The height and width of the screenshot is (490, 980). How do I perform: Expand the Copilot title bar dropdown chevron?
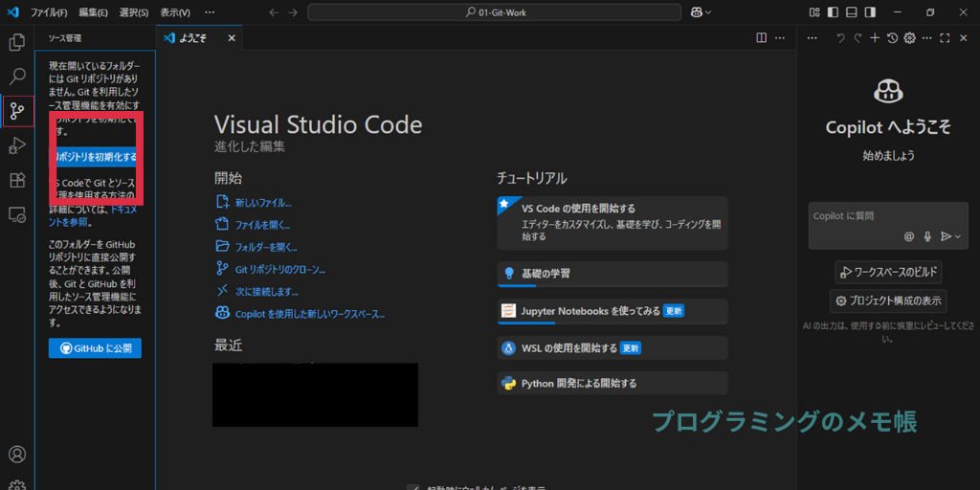pyautogui.click(x=709, y=12)
